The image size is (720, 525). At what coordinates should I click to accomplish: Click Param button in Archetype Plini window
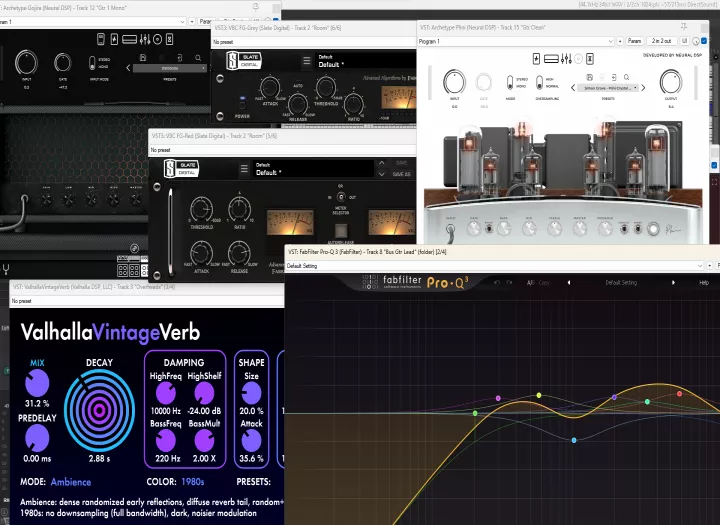(634, 41)
